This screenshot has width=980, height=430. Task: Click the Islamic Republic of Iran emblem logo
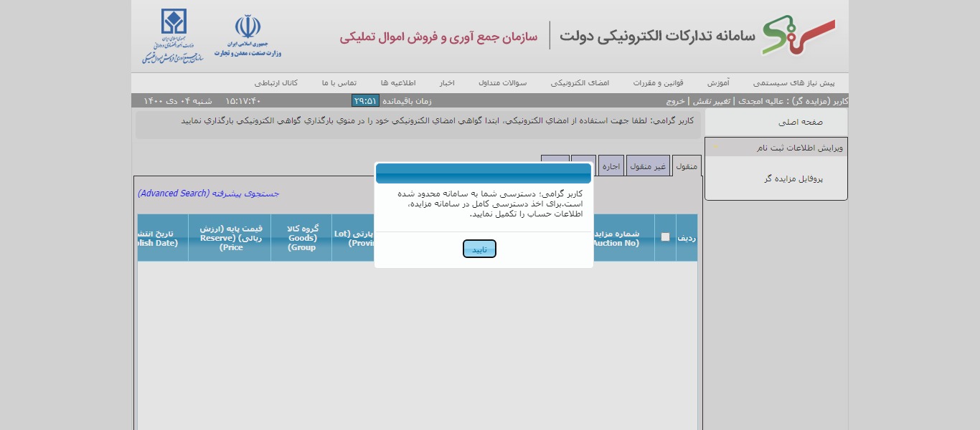[248, 28]
